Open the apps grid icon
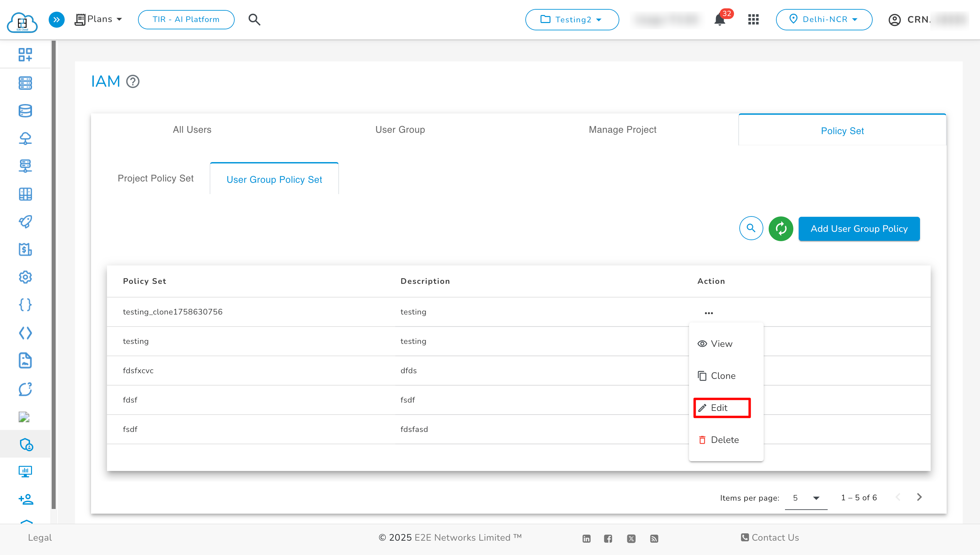Image resolution: width=980 pixels, height=555 pixels. pyautogui.click(x=753, y=19)
